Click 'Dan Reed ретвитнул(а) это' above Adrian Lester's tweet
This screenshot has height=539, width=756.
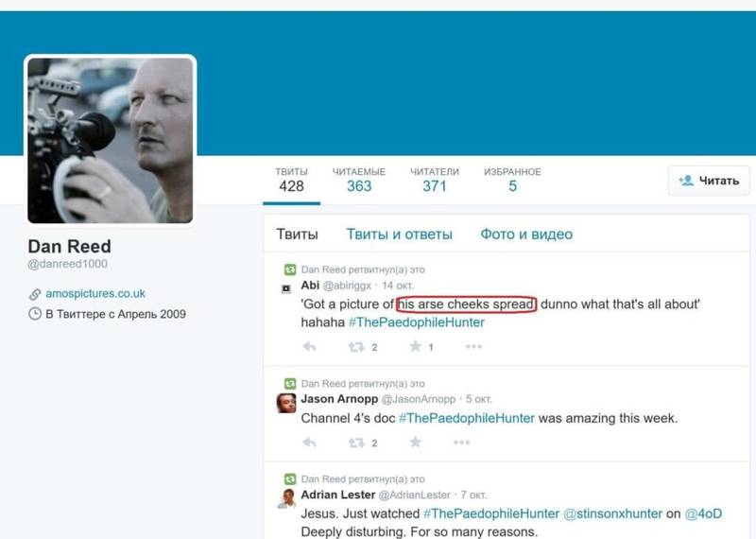[x=363, y=479]
